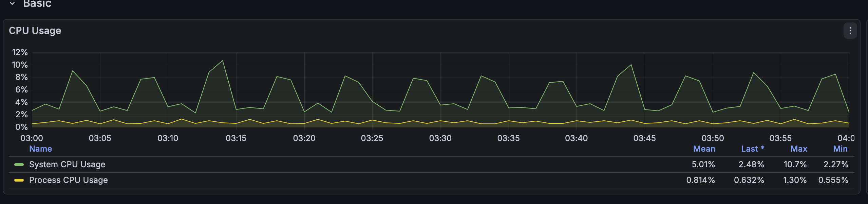The image size is (868, 204).
Task: Sort legend by Last * column header
Action: point(753,149)
